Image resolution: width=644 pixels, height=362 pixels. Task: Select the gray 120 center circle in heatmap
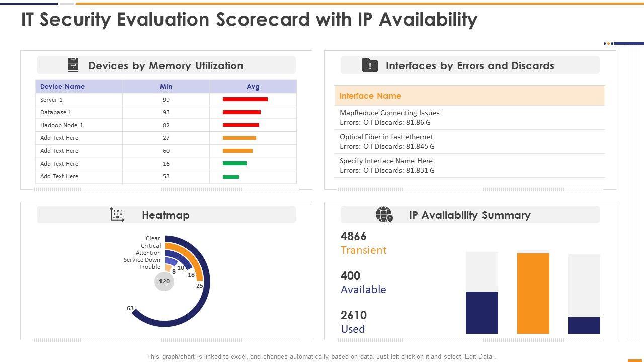(x=165, y=281)
